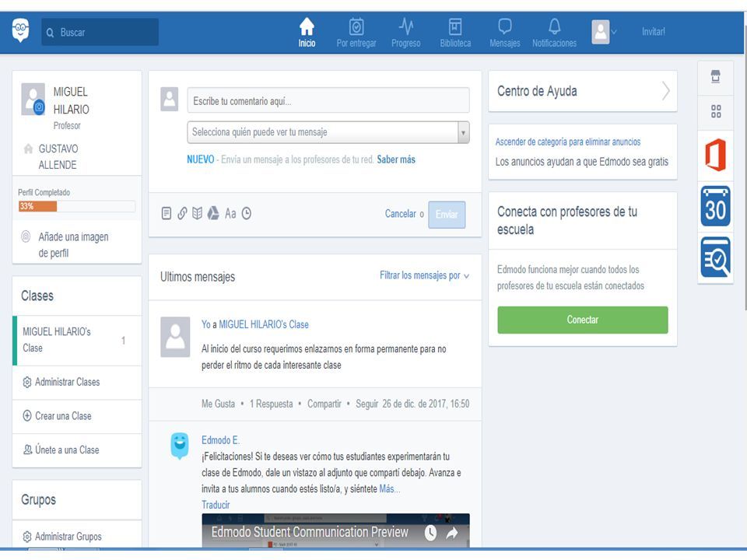Focus the Buscar search field
747x560 pixels.
(100, 33)
